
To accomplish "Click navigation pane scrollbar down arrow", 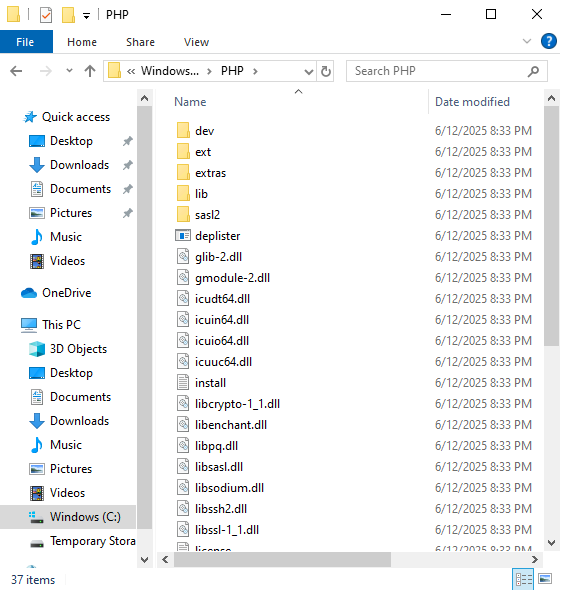I will 144,560.
